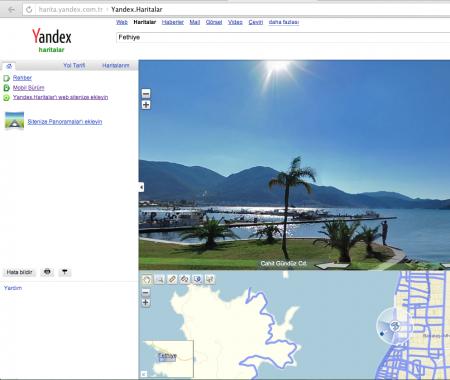Viewport: 450px width, 380px height.
Task: Open Yandex.Haritaları web sitenize ekleyin link
Action: [x=60, y=97]
